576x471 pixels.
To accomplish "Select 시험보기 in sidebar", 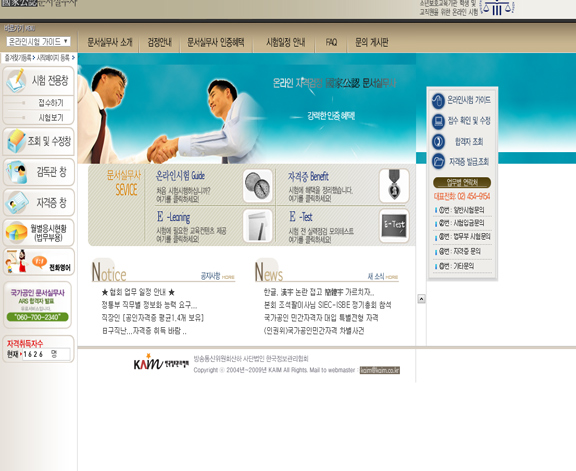I will click(51, 118).
